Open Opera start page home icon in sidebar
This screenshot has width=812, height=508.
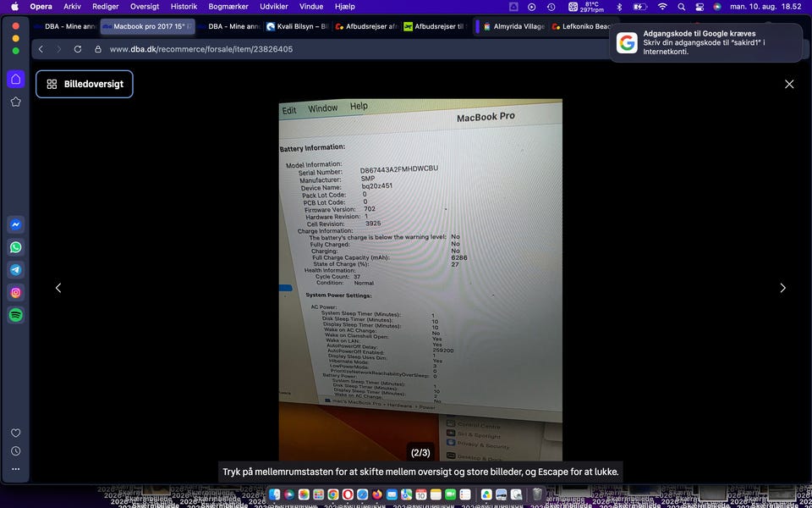[x=16, y=79]
